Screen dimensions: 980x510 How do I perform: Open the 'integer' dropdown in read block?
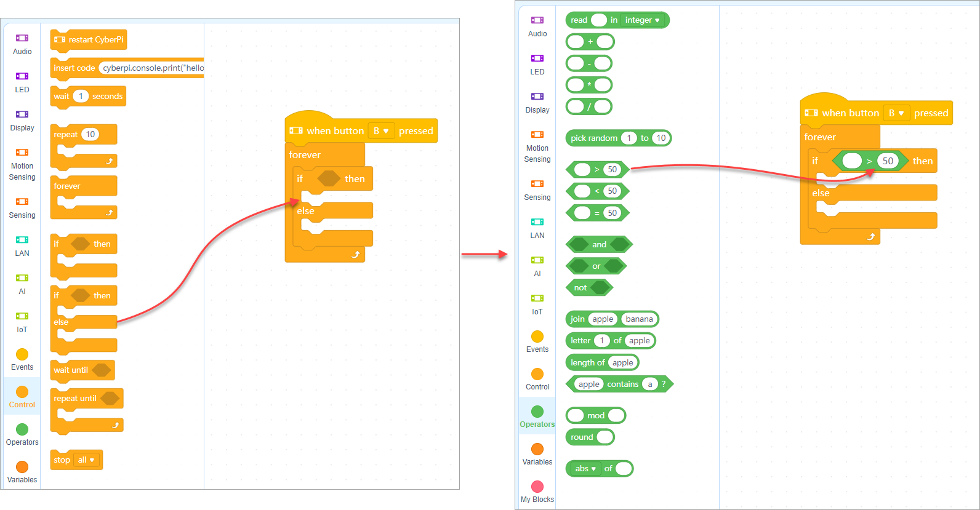tap(642, 20)
